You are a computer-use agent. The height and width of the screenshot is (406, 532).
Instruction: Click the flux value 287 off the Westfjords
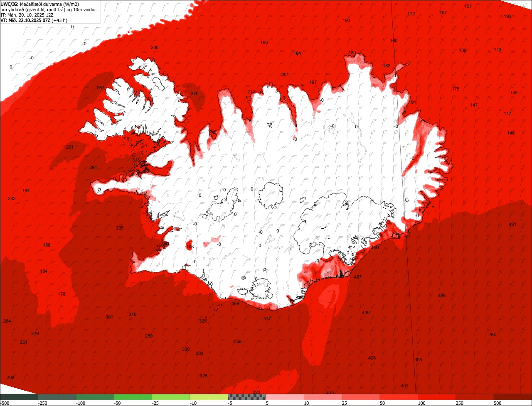[x=101, y=88]
